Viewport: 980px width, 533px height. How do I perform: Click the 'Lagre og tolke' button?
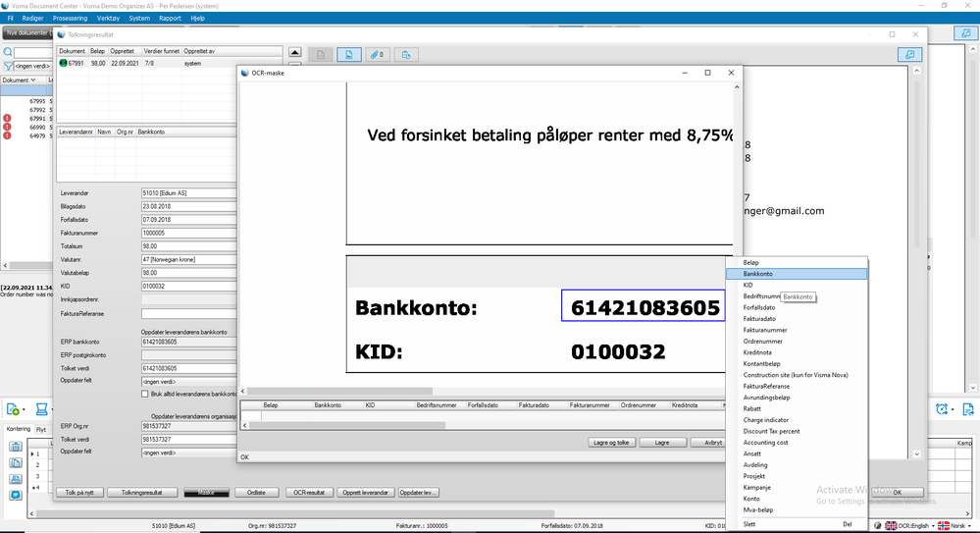(611, 443)
